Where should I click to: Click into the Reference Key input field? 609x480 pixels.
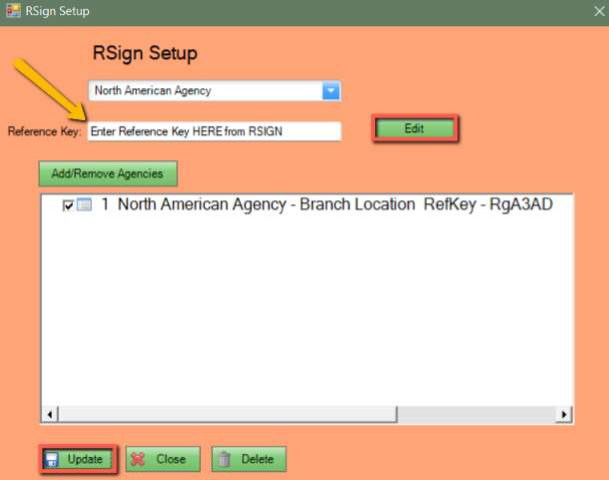pos(214,131)
